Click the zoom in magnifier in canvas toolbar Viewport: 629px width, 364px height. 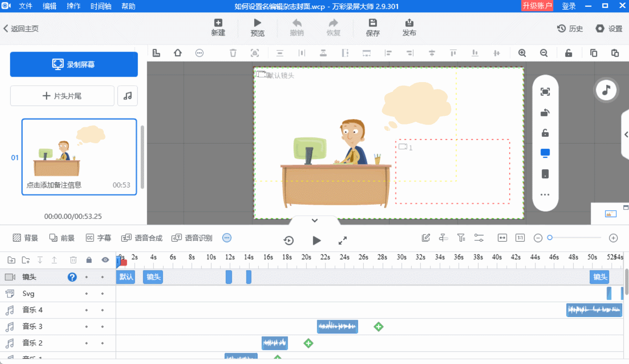tap(522, 53)
